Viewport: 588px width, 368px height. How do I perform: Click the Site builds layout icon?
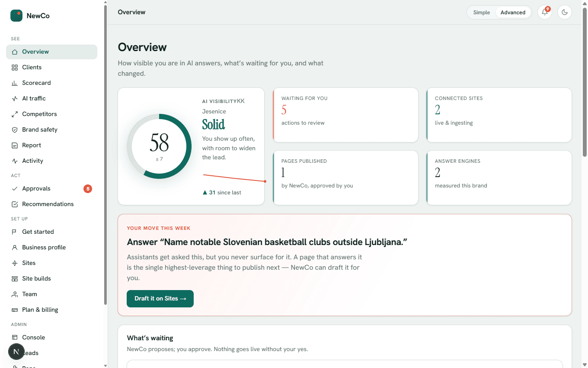pyautogui.click(x=15, y=279)
